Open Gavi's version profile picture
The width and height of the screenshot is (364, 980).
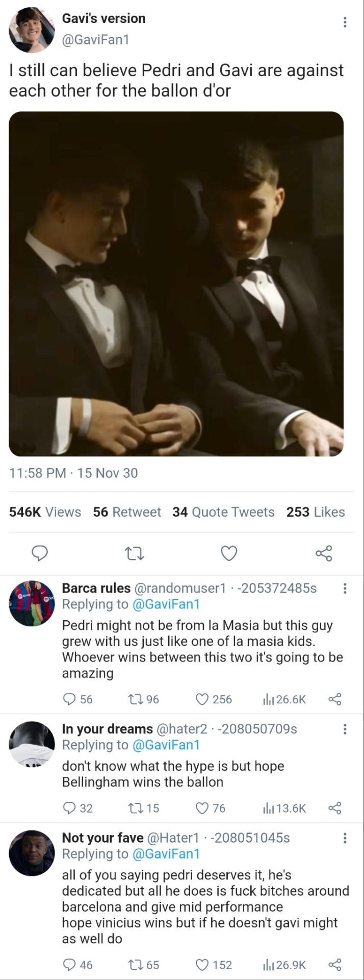coord(32,31)
